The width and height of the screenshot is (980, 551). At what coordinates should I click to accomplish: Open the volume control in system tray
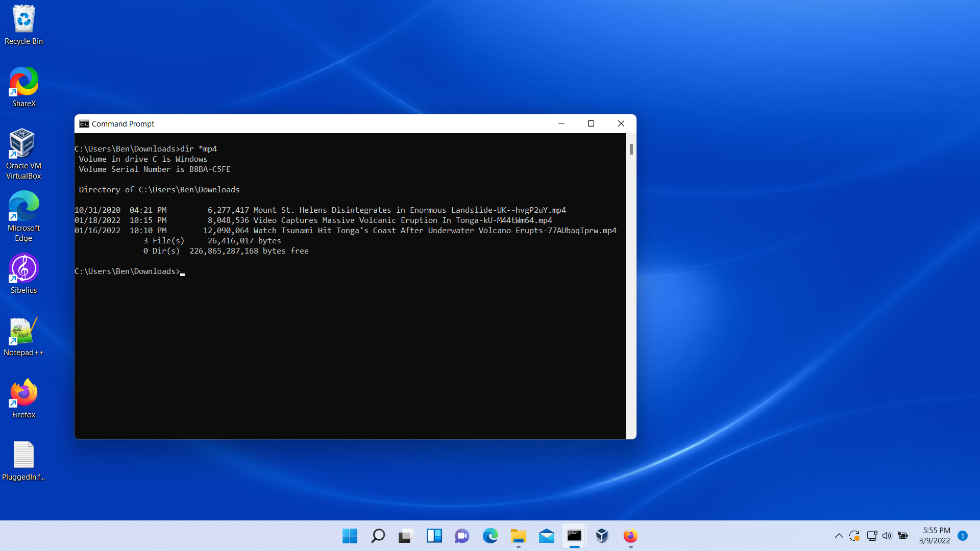(x=887, y=536)
